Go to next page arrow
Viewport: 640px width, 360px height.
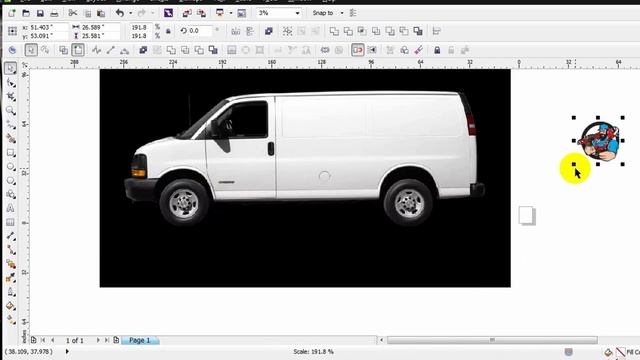98,340
